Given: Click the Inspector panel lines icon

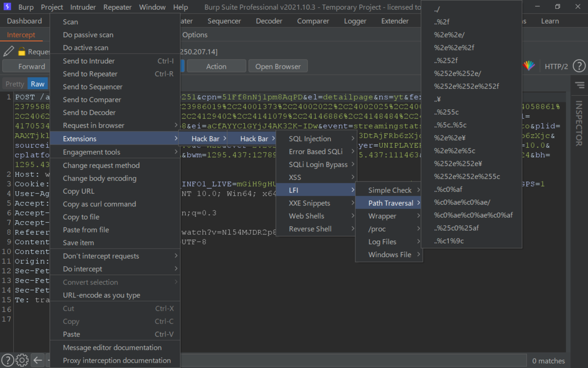Looking at the screenshot, I should (580, 85).
